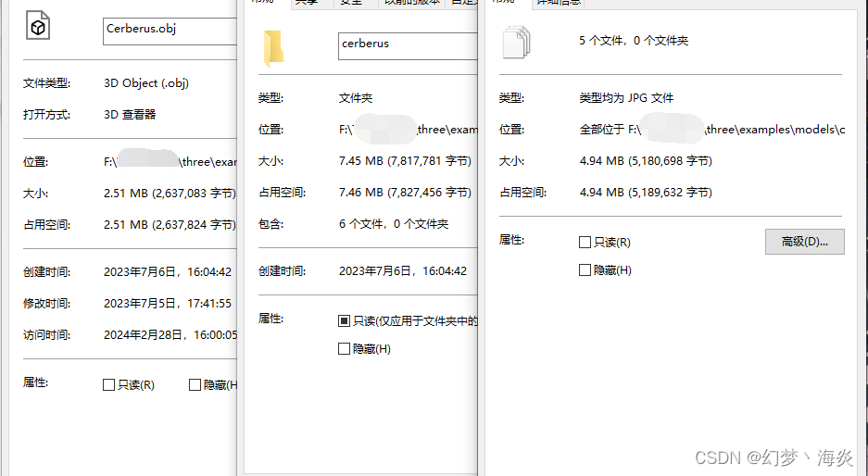
Task: Tick the 隐藏 box in the Cerberus.obj properties window
Action: [195, 384]
